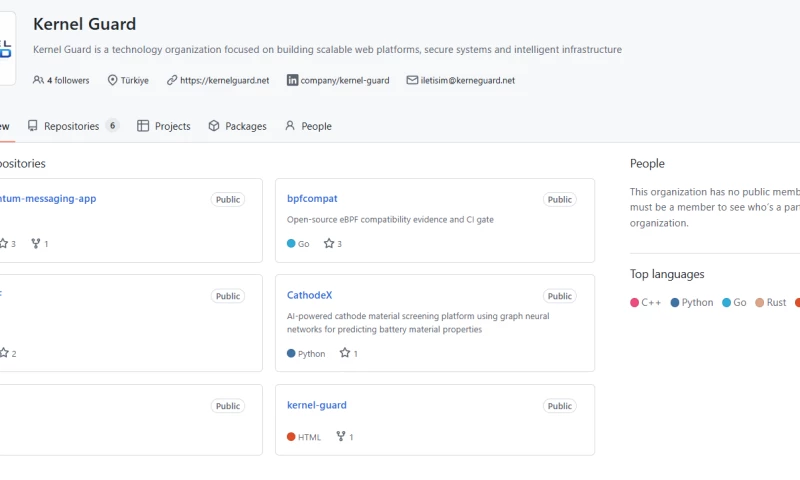
Task: Click the Kernel Guard organization title
Action: (x=85, y=24)
